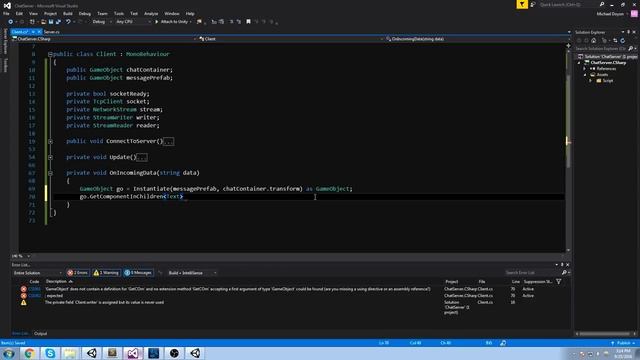The width and height of the screenshot is (640, 360).
Task: Collapse the ChatServer.CSharp project node
Action: 579,63
